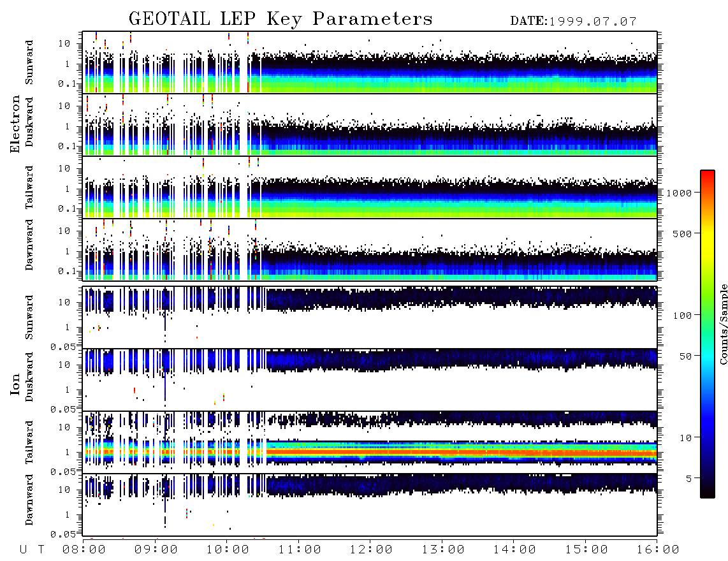Click the '12:00' time tick label
This screenshot has height=561, width=728.
point(371,550)
